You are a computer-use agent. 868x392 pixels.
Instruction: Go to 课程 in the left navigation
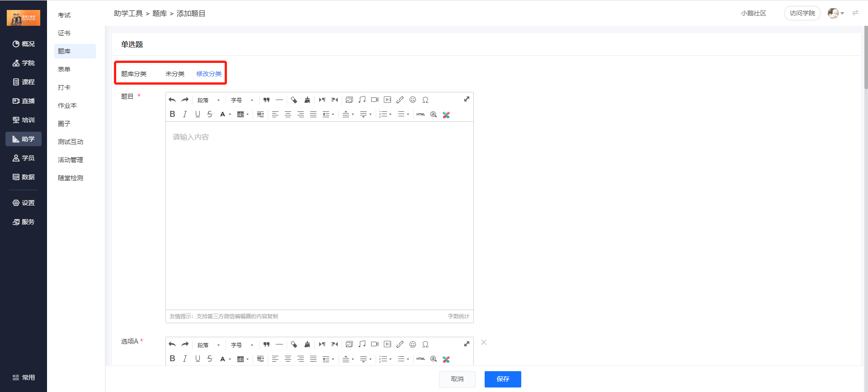coord(24,82)
